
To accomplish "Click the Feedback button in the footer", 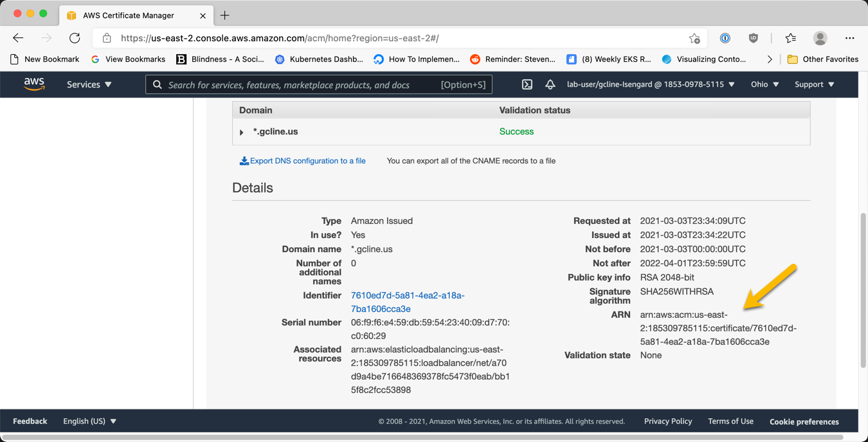I will [30, 421].
